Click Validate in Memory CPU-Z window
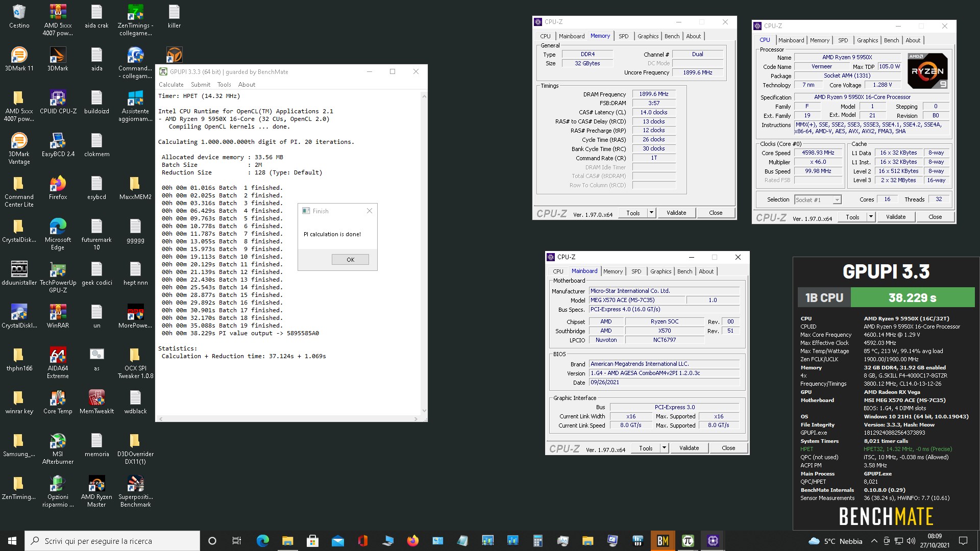980x551 pixels. pyautogui.click(x=676, y=213)
